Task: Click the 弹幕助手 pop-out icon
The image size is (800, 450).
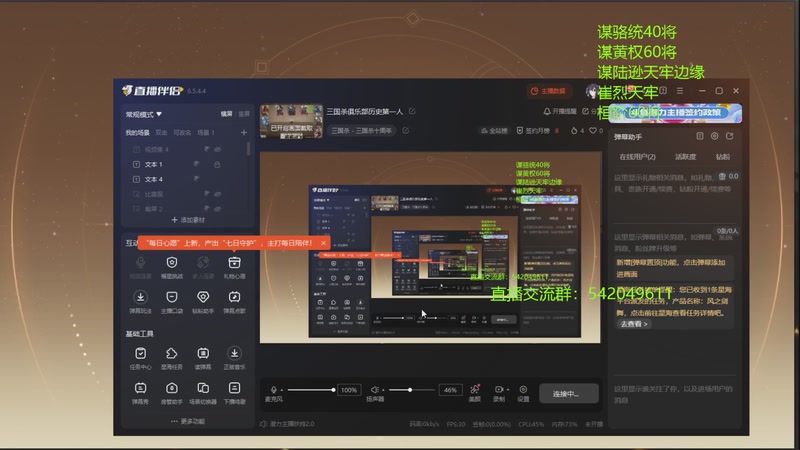Action: [x=729, y=136]
